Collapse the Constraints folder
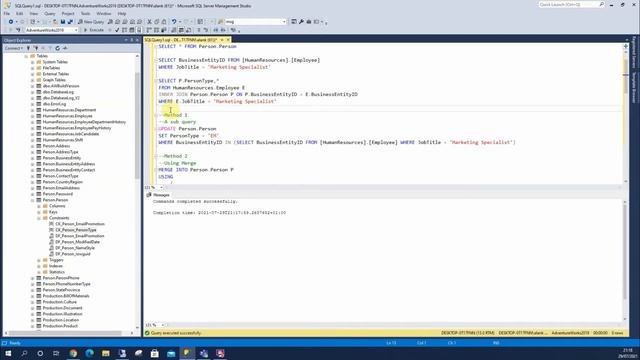 pos(39,218)
